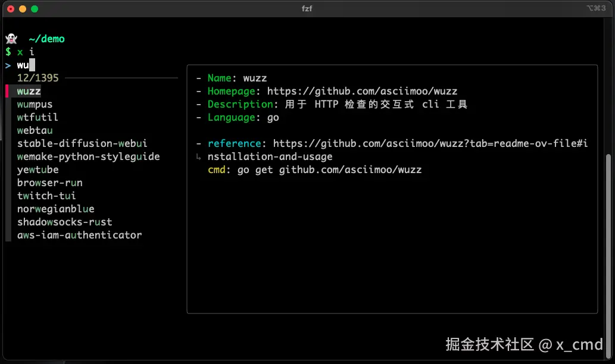The width and height of the screenshot is (615, 364).
Task: Select the norwegianblue list entry
Action: 56,209
